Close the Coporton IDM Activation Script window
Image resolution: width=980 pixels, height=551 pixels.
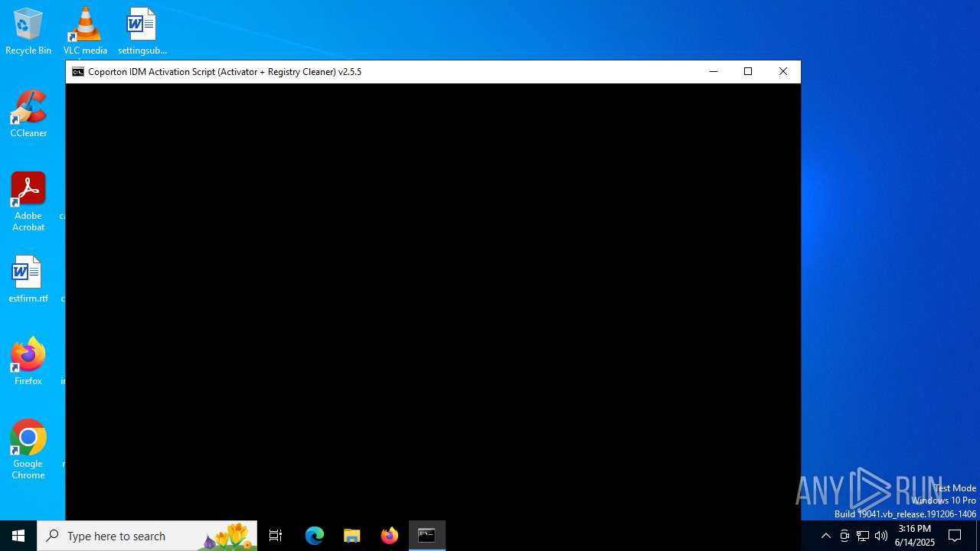[x=782, y=72]
